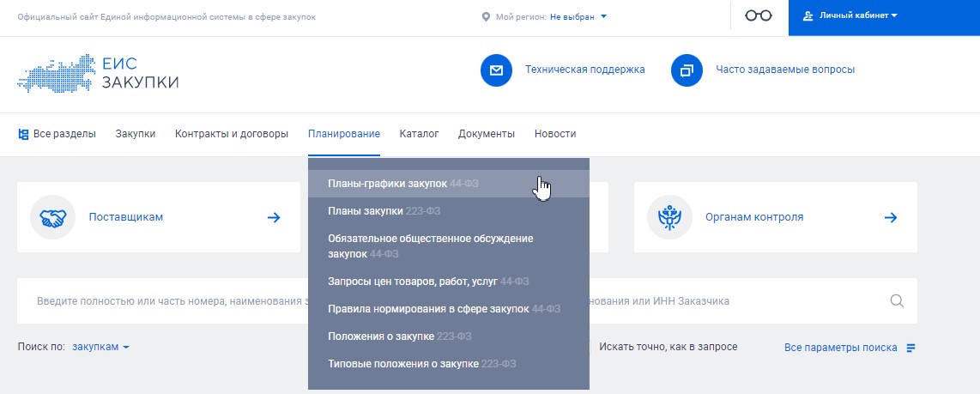Click the arrow on Поставщикам card
This screenshot has height=394, width=980.
274,218
